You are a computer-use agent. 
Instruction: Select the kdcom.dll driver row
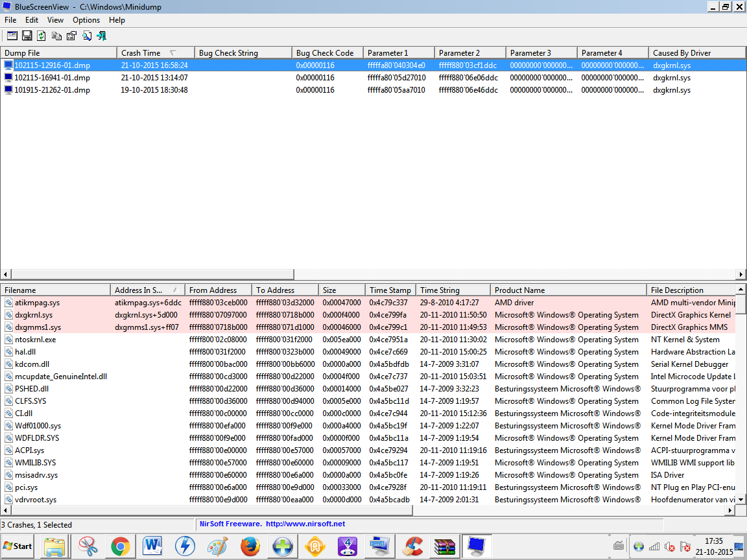(368, 364)
